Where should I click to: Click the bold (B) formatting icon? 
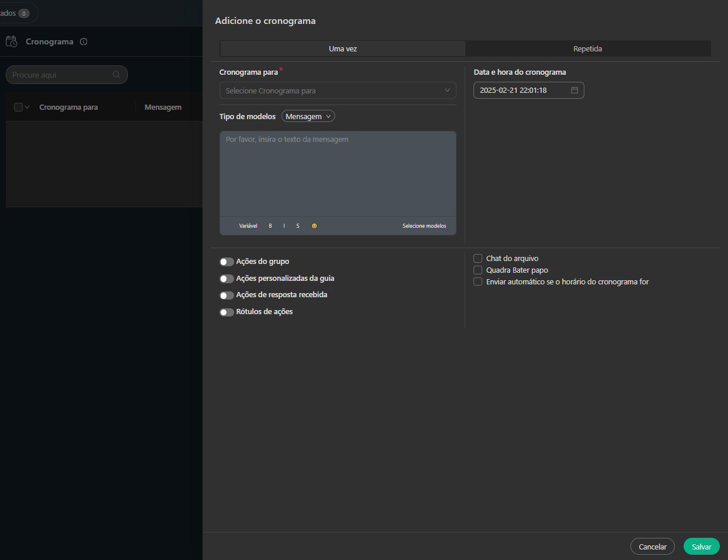(x=270, y=226)
